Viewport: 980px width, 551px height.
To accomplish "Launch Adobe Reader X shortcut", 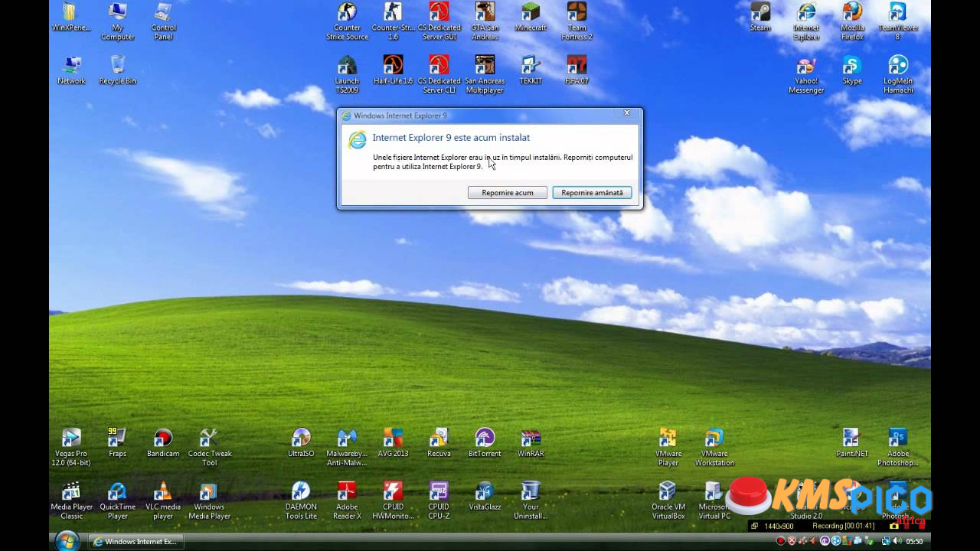I will [347, 500].
